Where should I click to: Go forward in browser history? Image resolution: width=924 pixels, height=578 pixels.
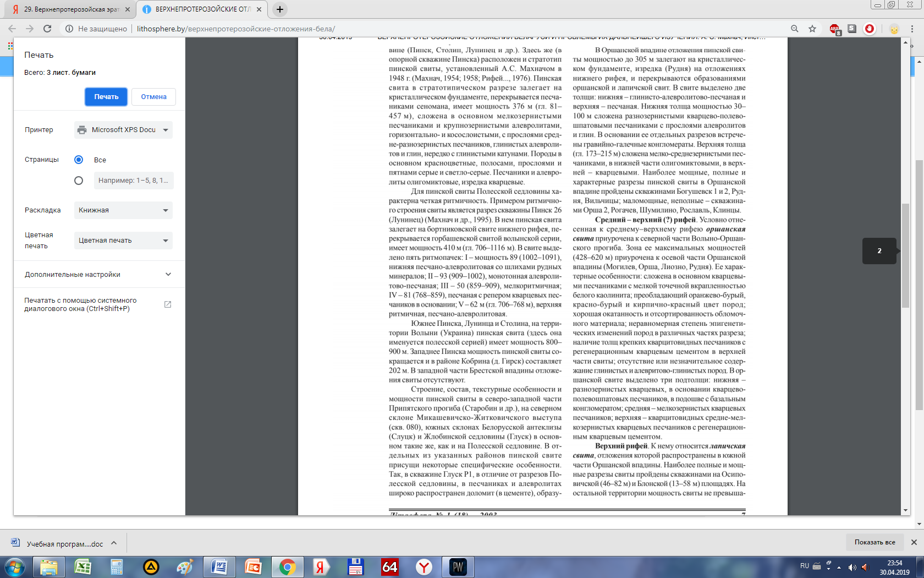(30, 29)
